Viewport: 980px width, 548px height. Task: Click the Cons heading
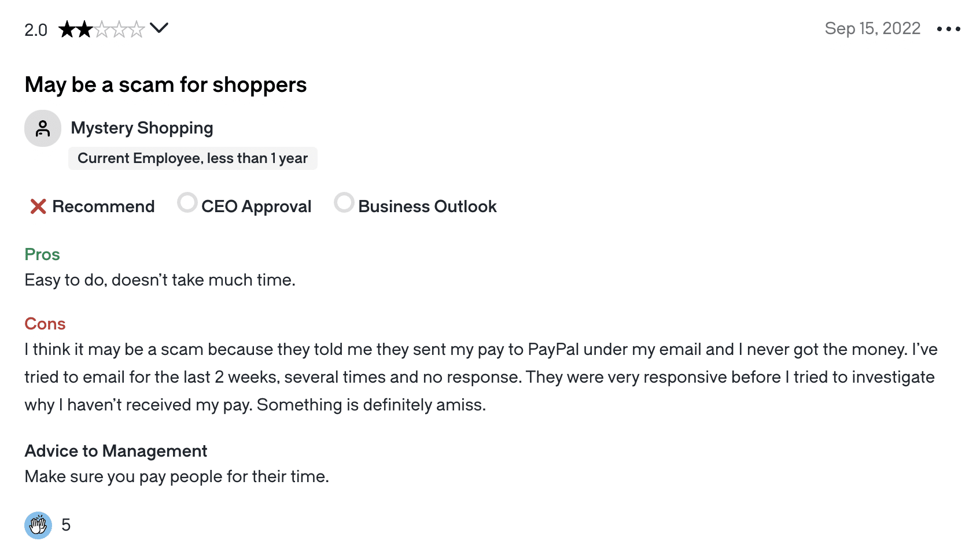tap(45, 324)
